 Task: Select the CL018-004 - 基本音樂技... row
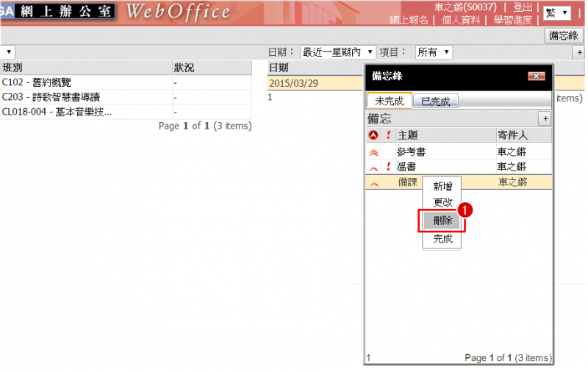(x=126, y=112)
